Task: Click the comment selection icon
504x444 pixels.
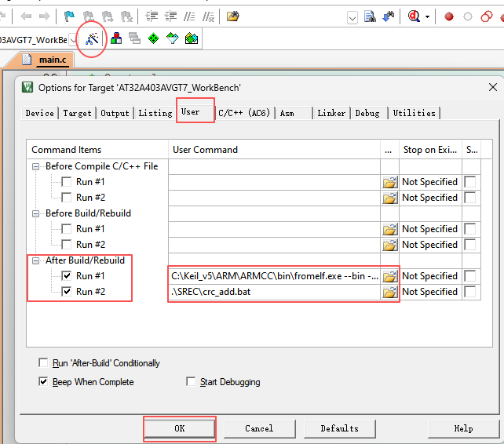Action: click(x=189, y=16)
